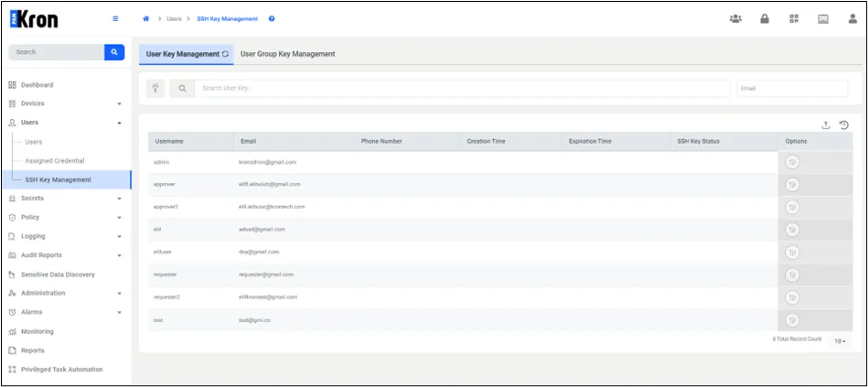Sort by Expiration Time column header

click(x=590, y=141)
